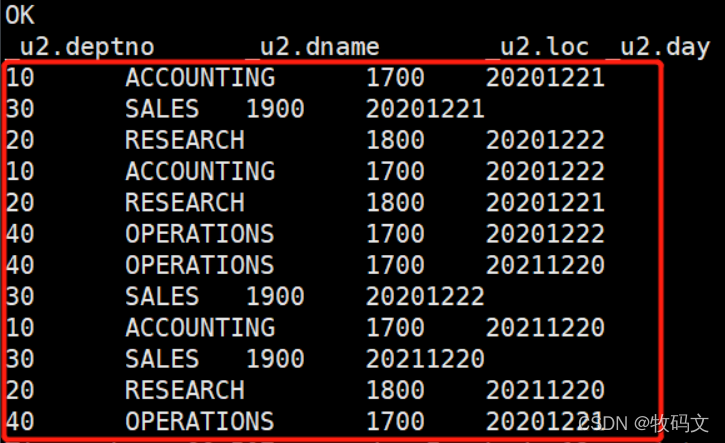The width and height of the screenshot is (725, 443).
Task: Click date 20201222 in the OPERATIONS row
Action: click(545, 234)
